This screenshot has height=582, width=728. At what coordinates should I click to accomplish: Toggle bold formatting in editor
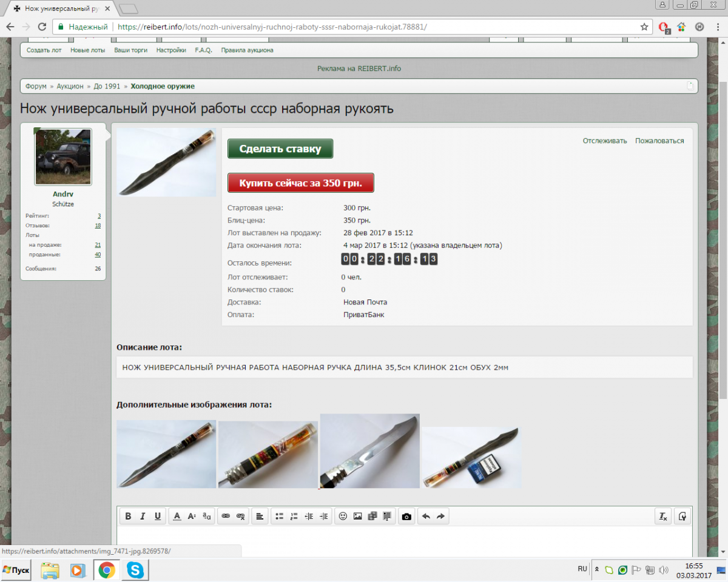click(x=128, y=517)
